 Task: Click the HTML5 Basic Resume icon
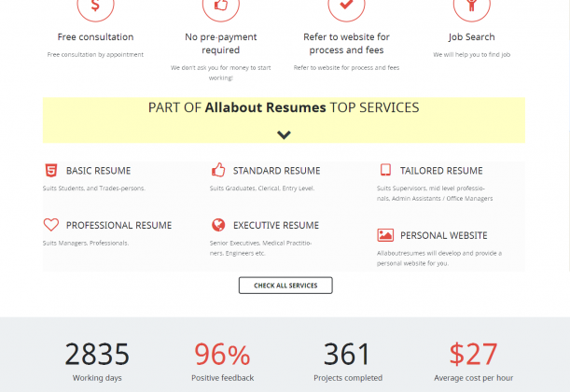point(50,170)
